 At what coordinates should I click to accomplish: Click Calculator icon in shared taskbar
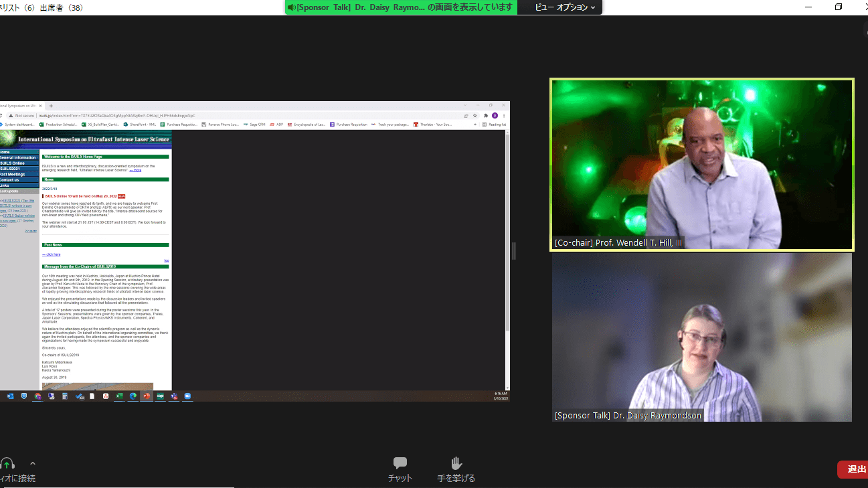[65, 396]
